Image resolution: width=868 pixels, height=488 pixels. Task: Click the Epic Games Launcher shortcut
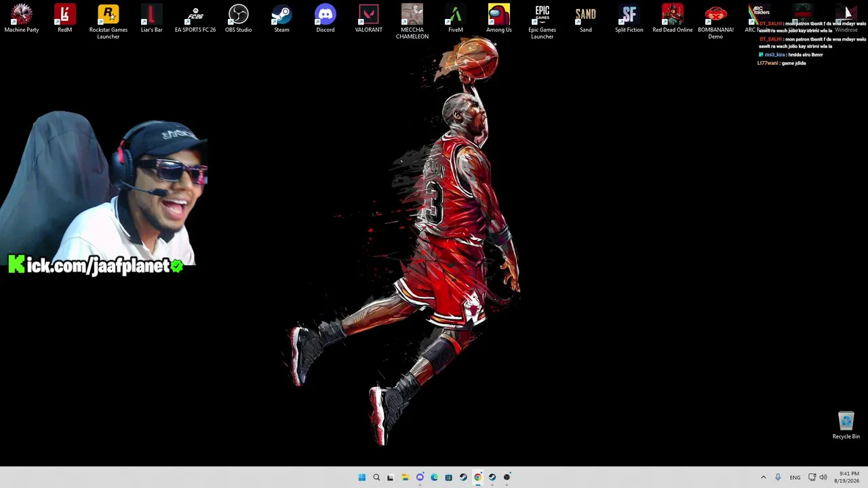(542, 22)
